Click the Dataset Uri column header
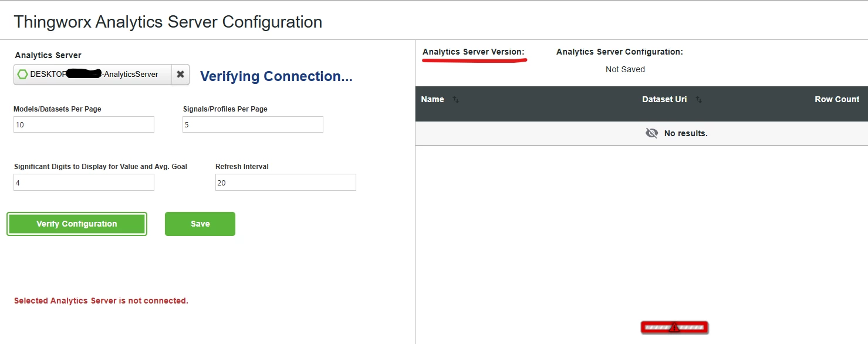 click(664, 99)
